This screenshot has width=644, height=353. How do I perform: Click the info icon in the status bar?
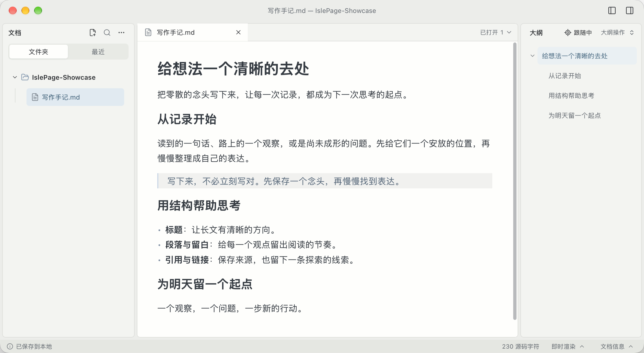[10, 346]
